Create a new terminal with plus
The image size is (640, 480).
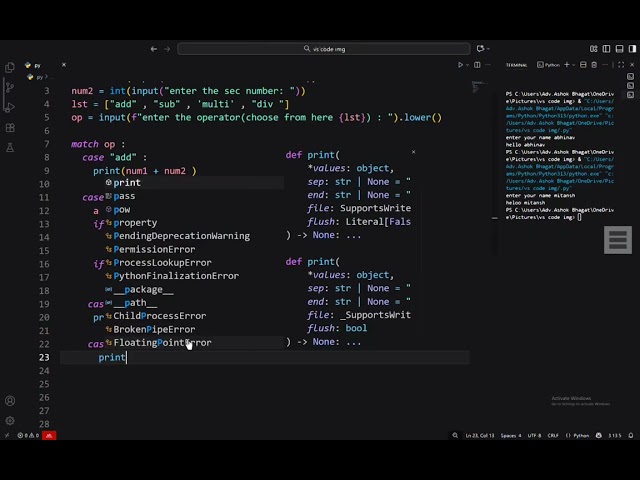click(x=567, y=64)
